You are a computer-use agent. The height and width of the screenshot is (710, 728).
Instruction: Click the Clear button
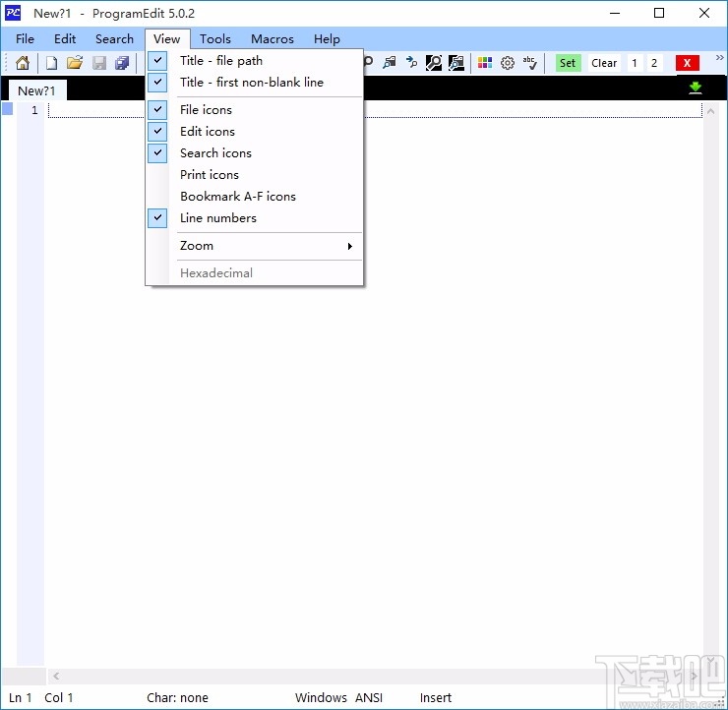(x=604, y=63)
